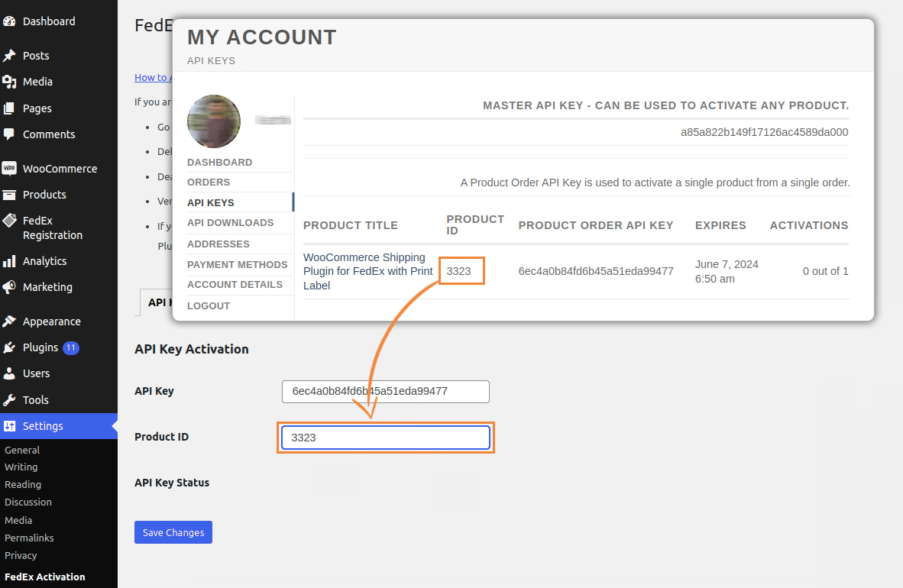Viewport: 903px width, 588px height.
Task: Click the Dashboard gauge icon in sidebar
Action: click(x=9, y=21)
